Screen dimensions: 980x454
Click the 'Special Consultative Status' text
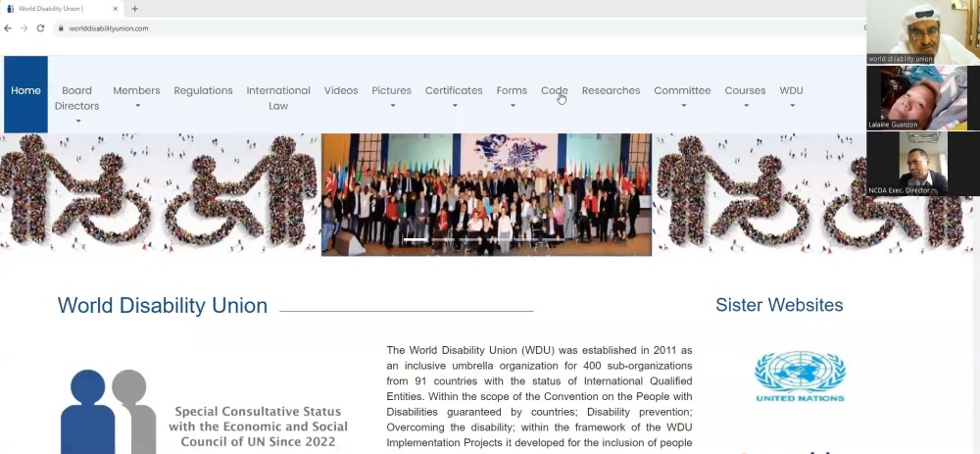[x=258, y=412]
